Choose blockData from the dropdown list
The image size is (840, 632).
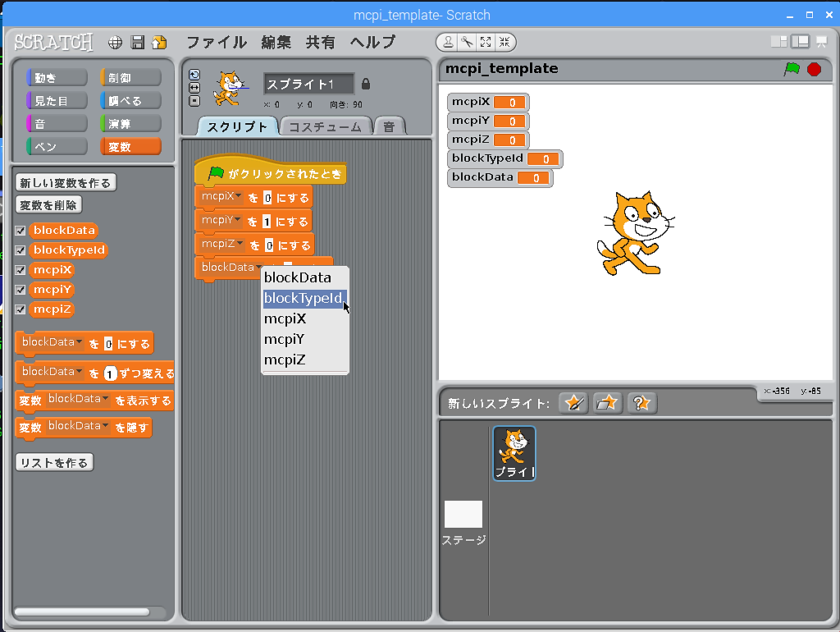coord(305,277)
